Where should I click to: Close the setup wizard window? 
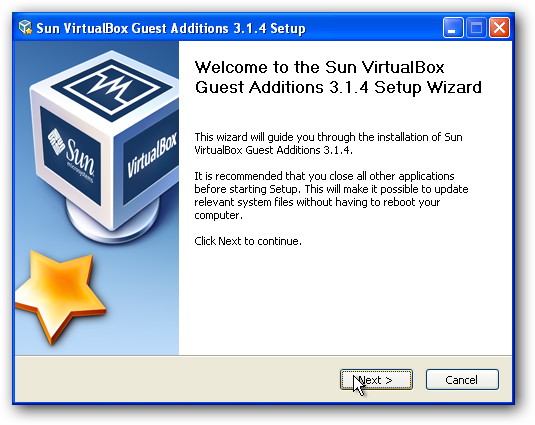[x=499, y=27]
